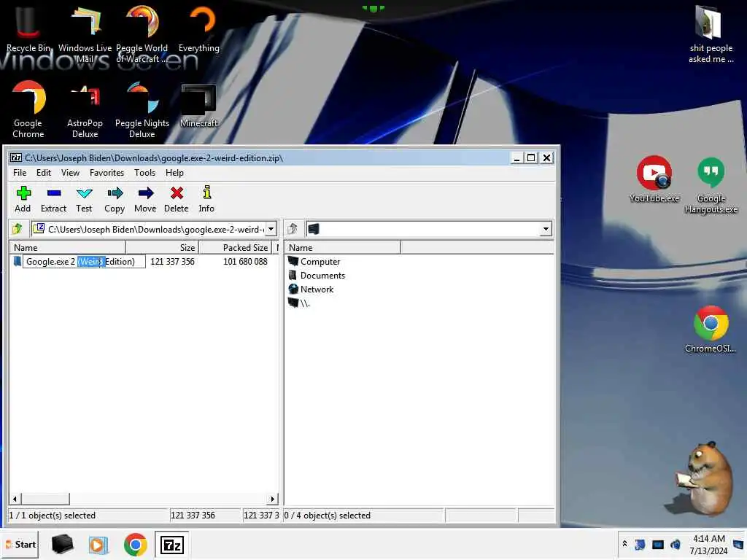Open the Recycle Bin desktop icon
Image resolution: width=747 pixels, height=560 pixels.
click(x=28, y=28)
